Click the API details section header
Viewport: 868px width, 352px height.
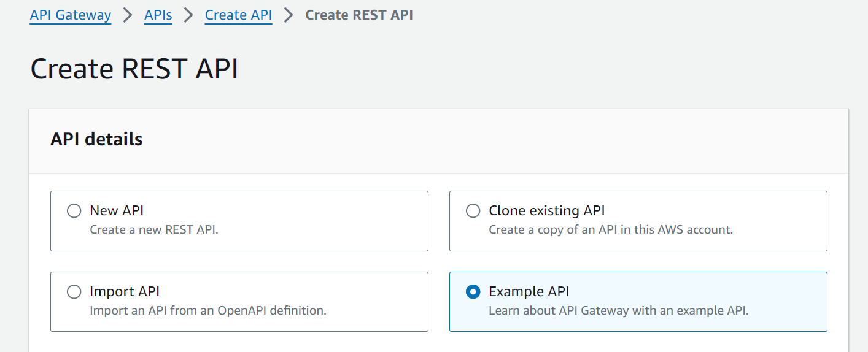coord(96,139)
